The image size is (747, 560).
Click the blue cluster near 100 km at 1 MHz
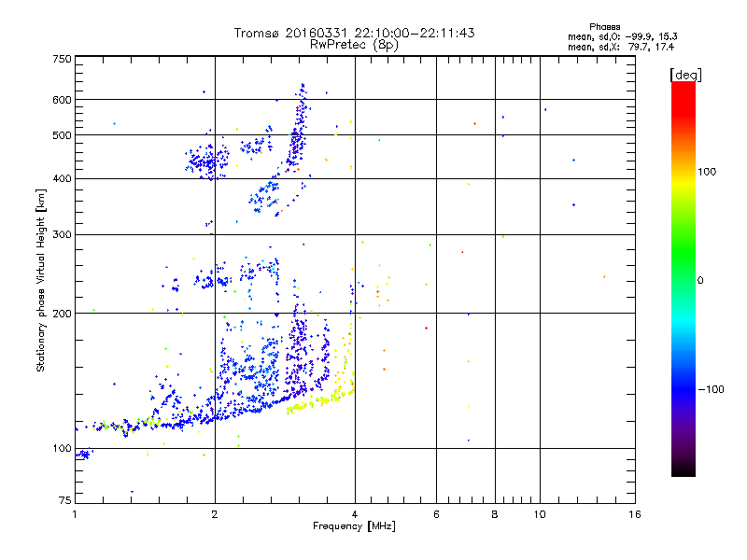[x=83, y=455]
